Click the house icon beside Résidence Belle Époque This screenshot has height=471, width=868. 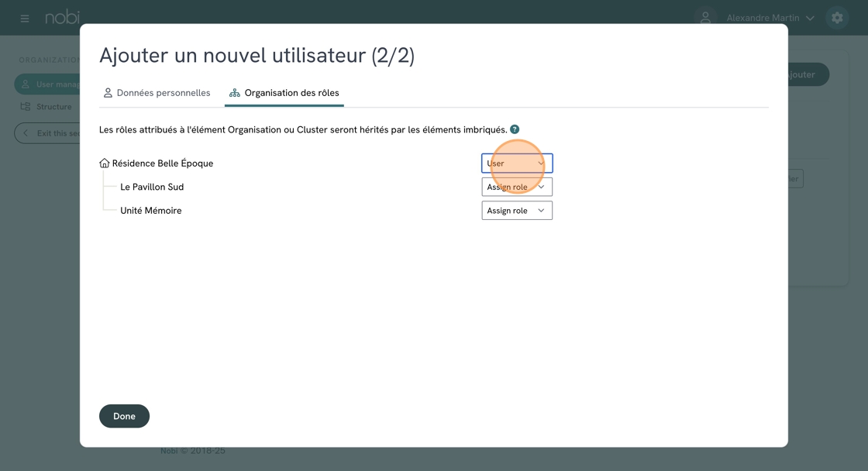[x=105, y=163]
